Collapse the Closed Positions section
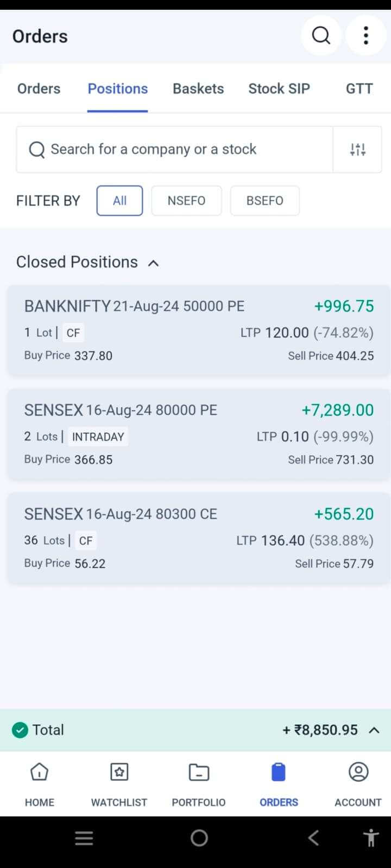This screenshot has height=868, width=391. pyautogui.click(x=154, y=263)
